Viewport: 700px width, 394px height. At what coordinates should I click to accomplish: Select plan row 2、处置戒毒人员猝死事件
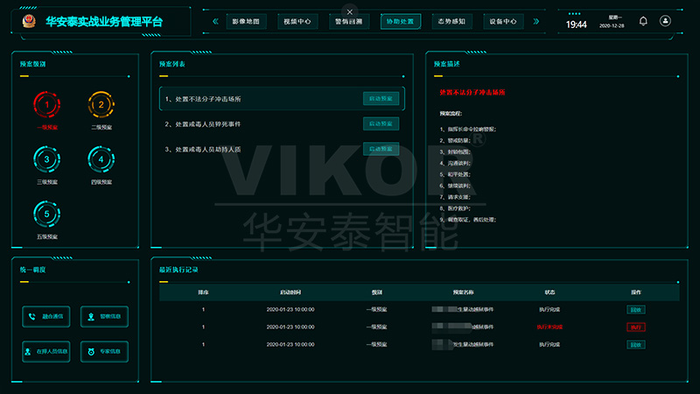(x=282, y=124)
